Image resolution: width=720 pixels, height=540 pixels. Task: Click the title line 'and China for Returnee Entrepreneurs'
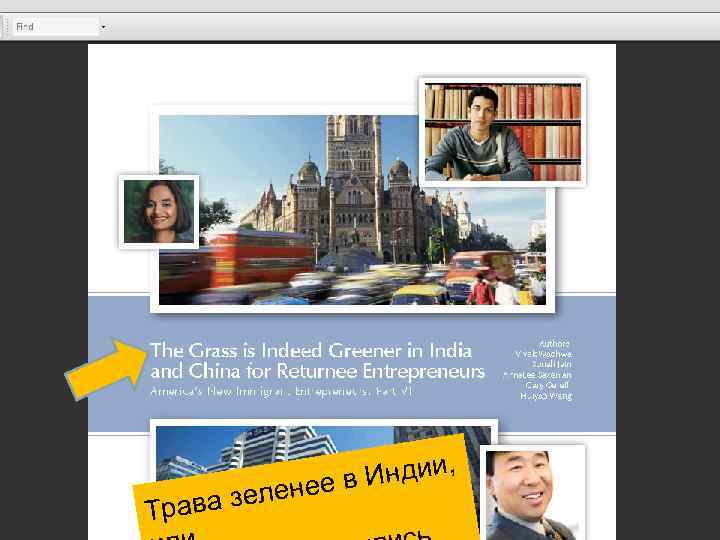[317, 371]
